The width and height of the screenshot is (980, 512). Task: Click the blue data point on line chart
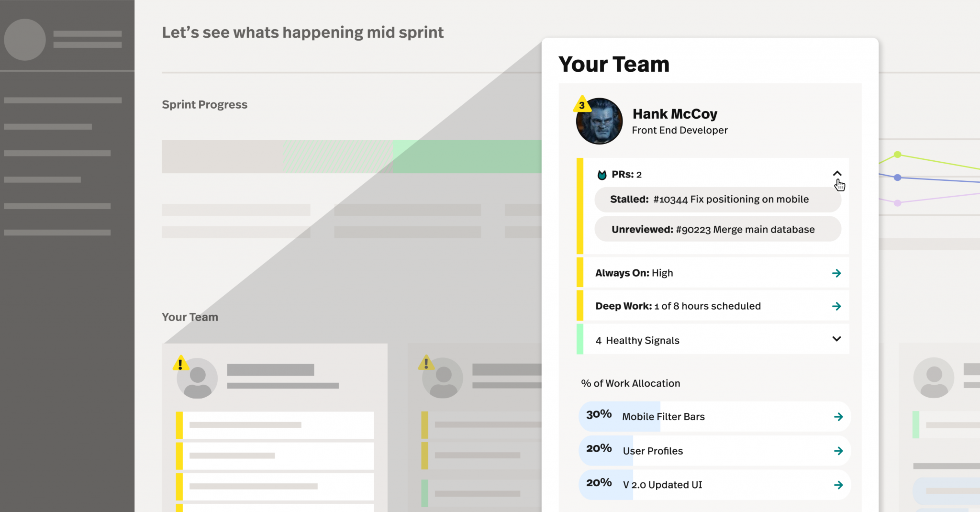[898, 178]
